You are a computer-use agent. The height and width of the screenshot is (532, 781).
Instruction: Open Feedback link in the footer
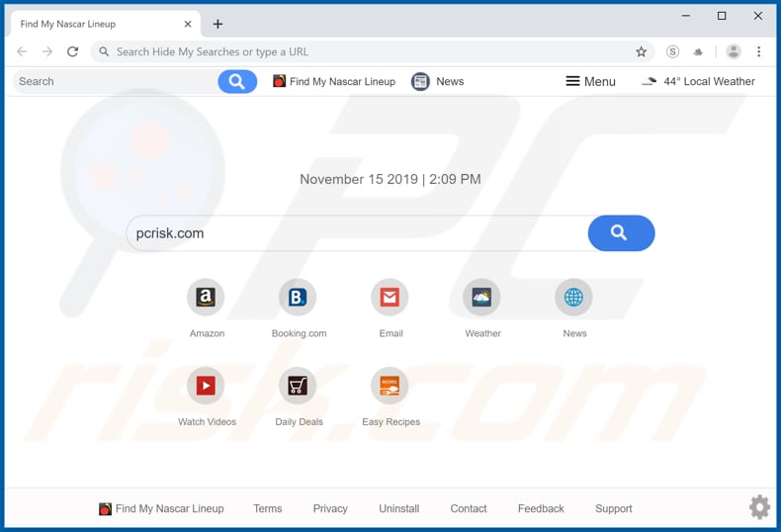tap(541, 508)
